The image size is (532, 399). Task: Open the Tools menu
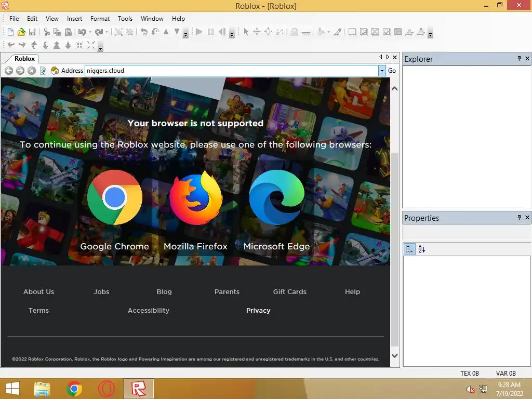[x=125, y=19]
